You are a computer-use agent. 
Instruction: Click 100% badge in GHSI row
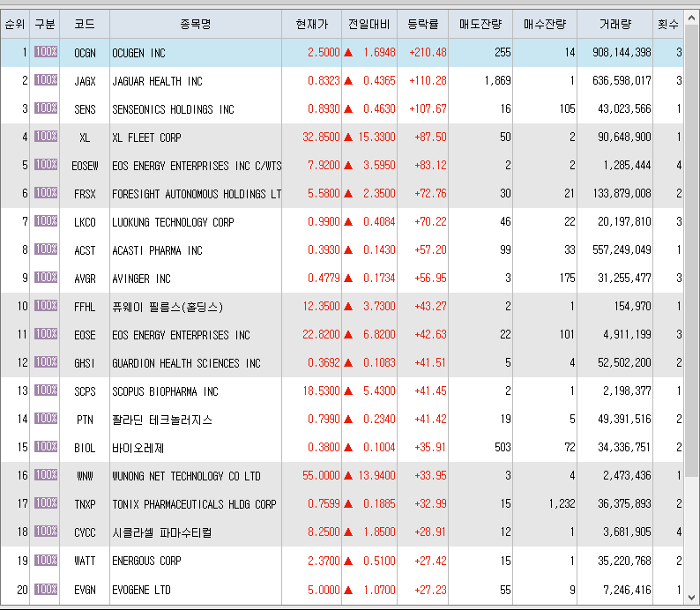pos(46,362)
